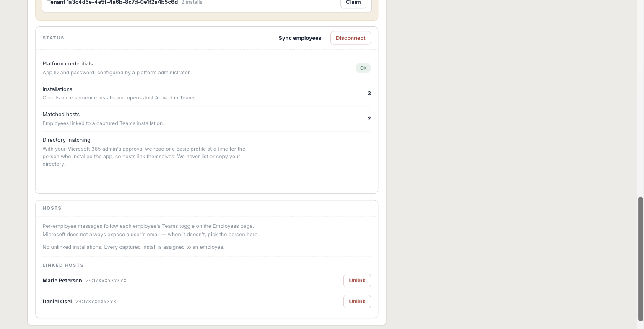Select the Installations row title

(57, 89)
